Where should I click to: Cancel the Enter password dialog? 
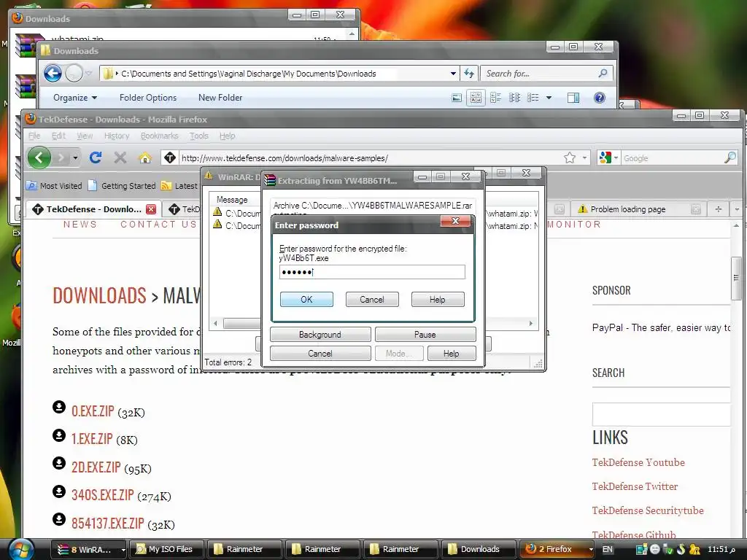[x=371, y=300]
